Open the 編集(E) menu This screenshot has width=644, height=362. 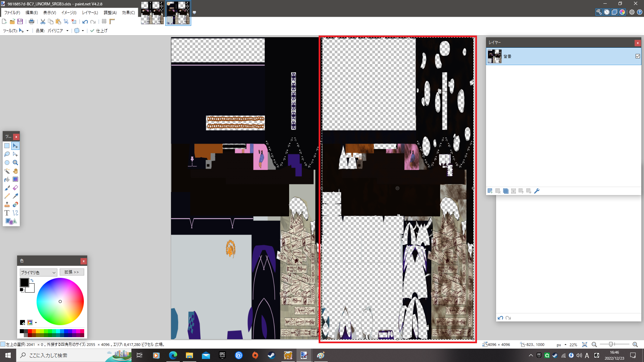tap(32, 12)
